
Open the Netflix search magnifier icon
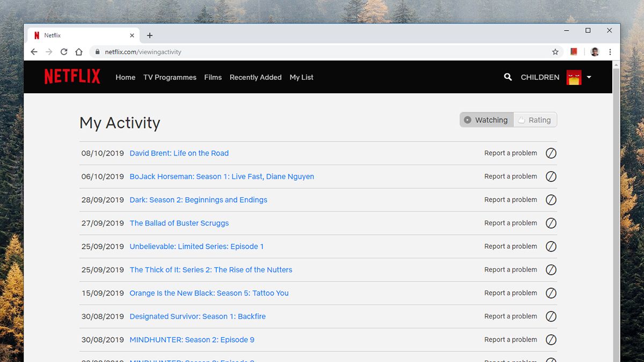(508, 77)
